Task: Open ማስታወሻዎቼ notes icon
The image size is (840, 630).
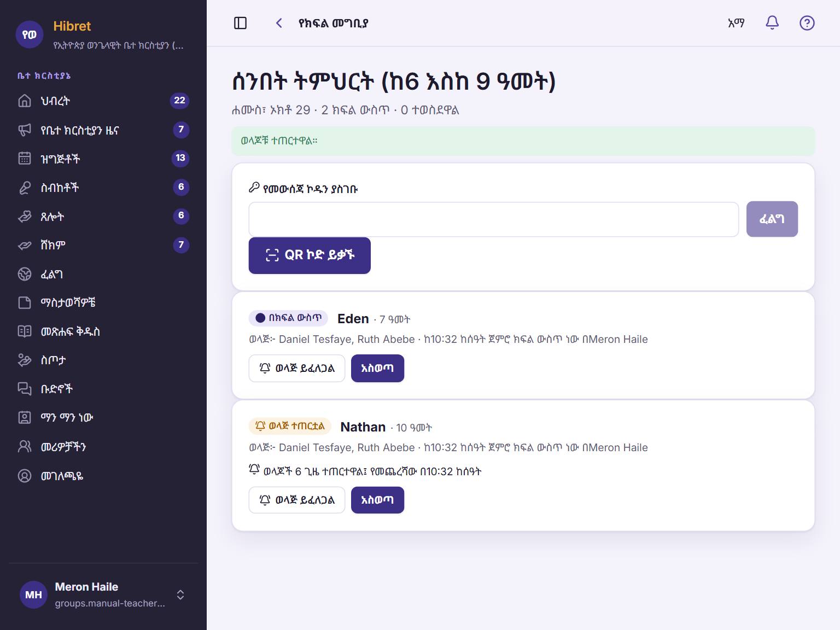Action: 25,302
